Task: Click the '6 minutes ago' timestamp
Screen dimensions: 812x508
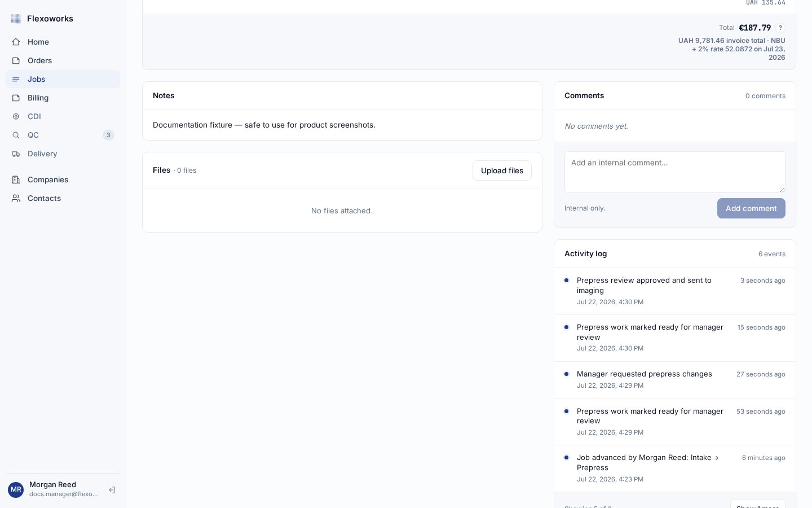Action: [764, 458]
